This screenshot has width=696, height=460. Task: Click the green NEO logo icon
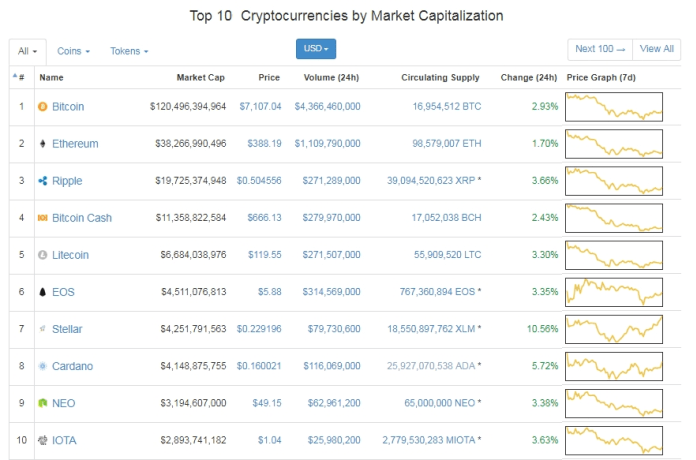(x=42, y=403)
